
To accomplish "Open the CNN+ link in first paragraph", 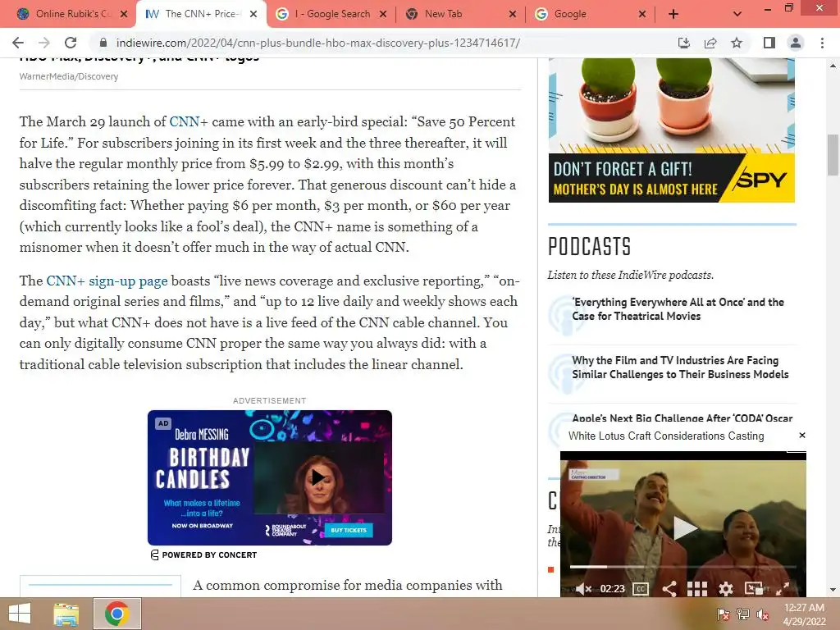I will click(x=189, y=121).
